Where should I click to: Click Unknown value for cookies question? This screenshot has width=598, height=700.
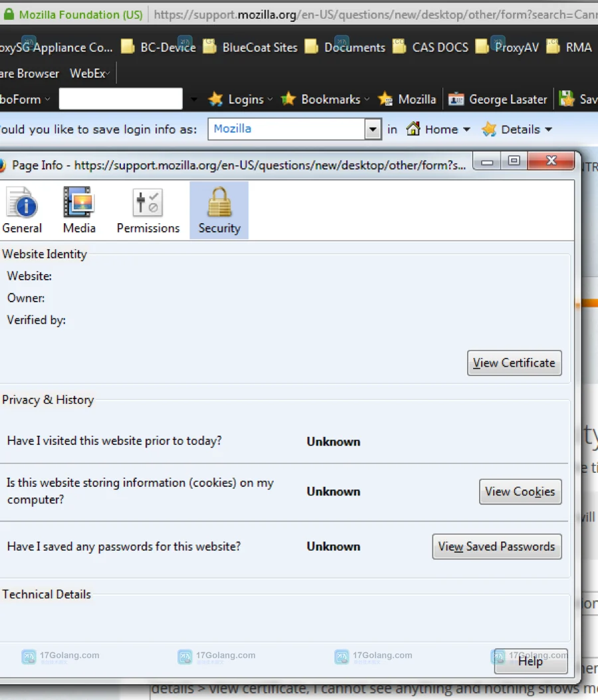pyautogui.click(x=333, y=491)
